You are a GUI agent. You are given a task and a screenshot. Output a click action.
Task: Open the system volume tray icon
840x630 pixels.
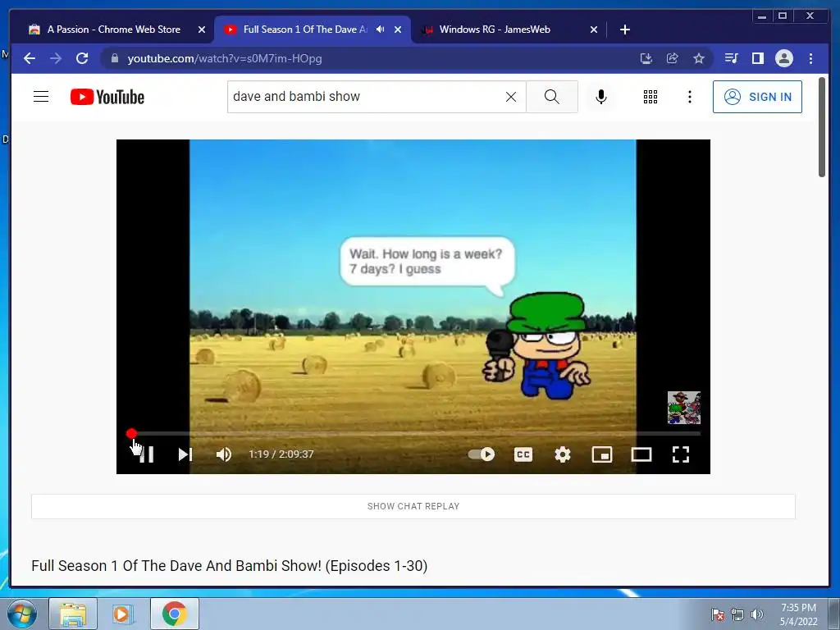[x=757, y=614]
